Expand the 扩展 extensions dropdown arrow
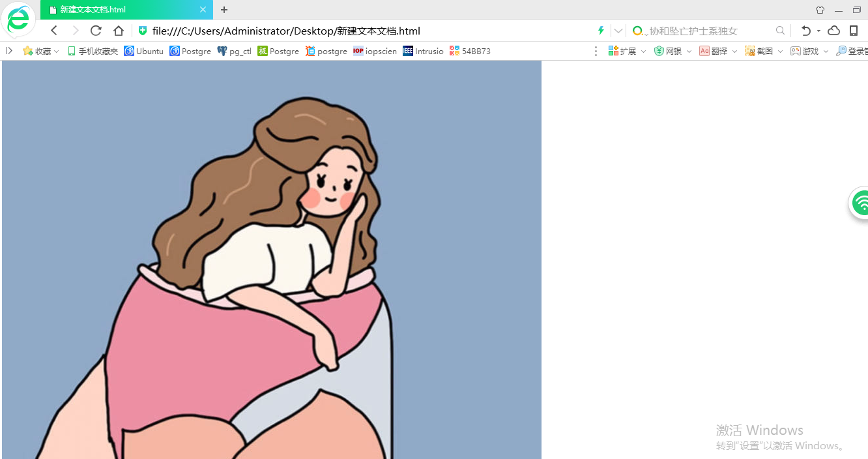This screenshot has height=459, width=868. tap(643, 51)
